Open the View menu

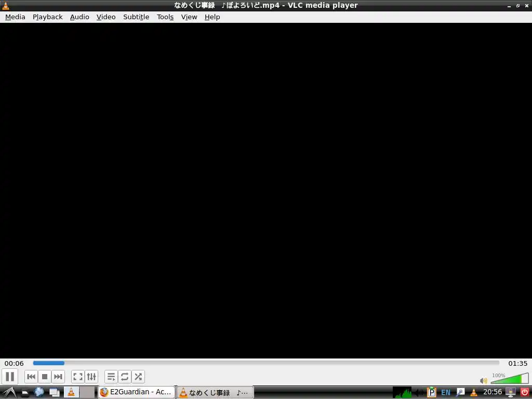(189, 17)
